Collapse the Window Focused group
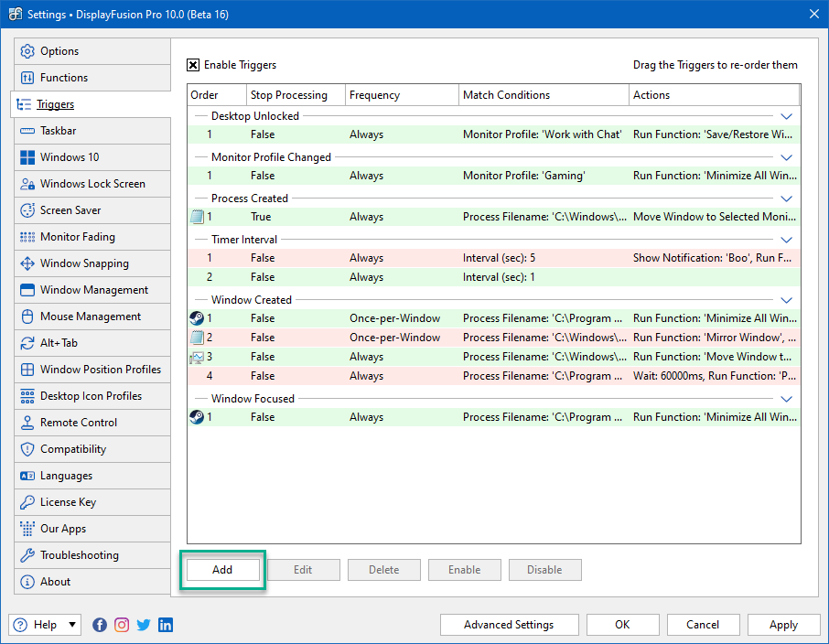829x644 pixels. [786, 399]
